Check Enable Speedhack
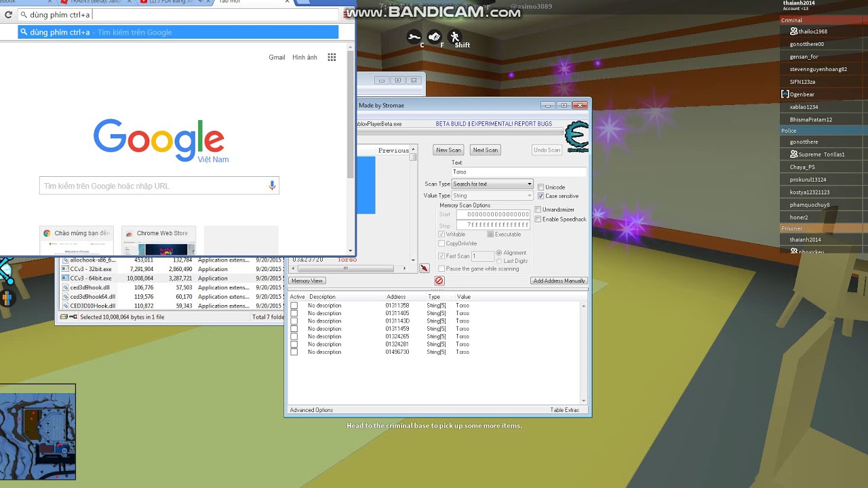Viewport: 868px width, 488px height. click(538, 219)
